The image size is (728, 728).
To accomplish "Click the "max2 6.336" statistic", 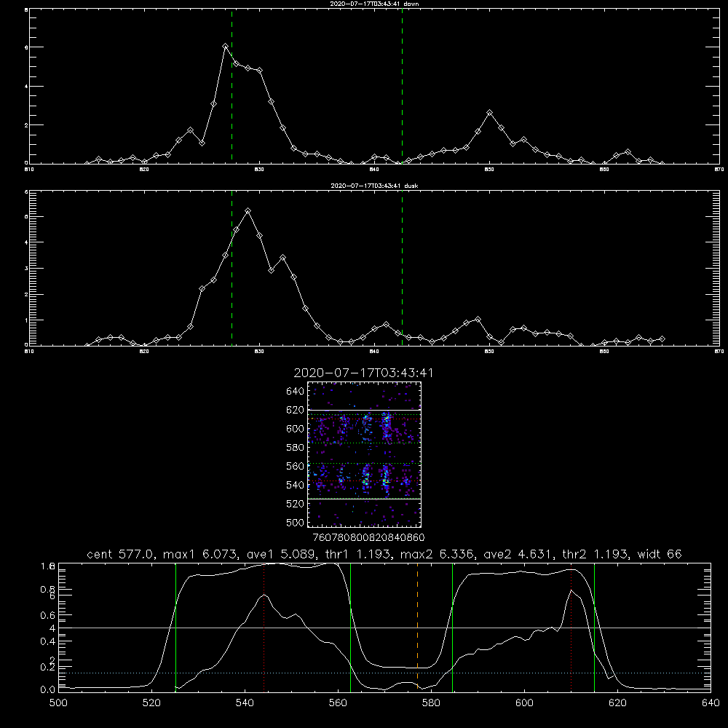I will click(438, 554).
